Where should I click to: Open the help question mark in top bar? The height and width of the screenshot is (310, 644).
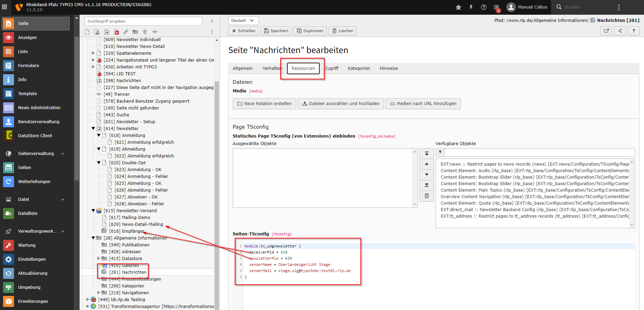[x=484, y=7]
